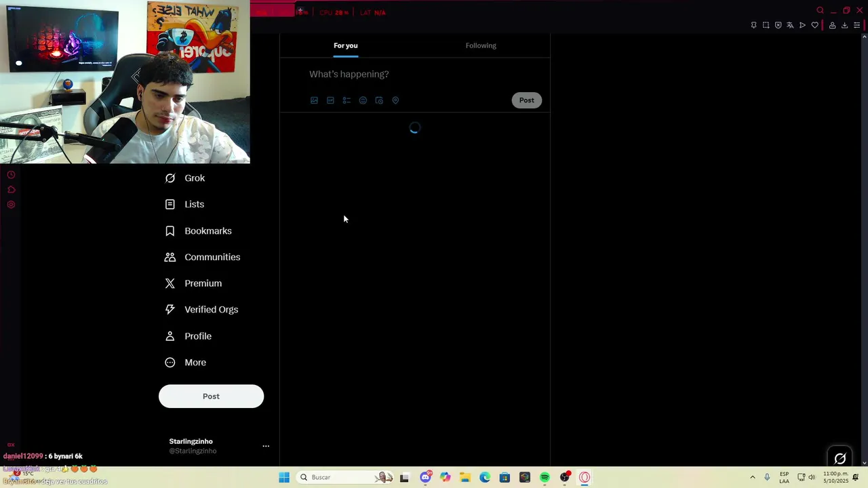Image resolution: width=868 pixels, height=488 pixels.
Task: Open Verified Orgs
Action: [201, 310]
